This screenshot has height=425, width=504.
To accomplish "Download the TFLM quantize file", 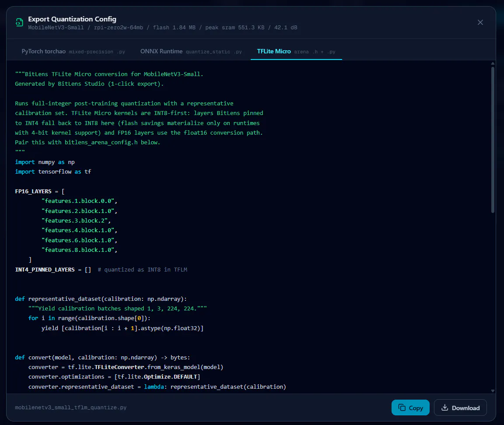I will 460,408.
